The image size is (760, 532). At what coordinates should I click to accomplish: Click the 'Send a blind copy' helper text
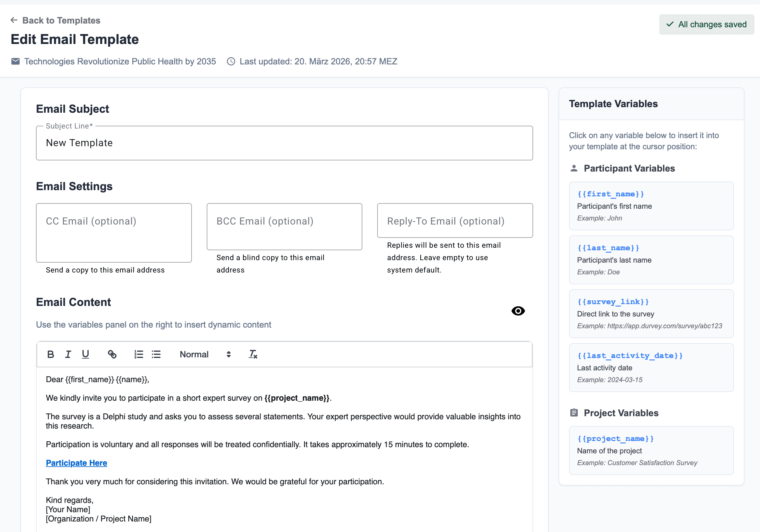point(270,264)
